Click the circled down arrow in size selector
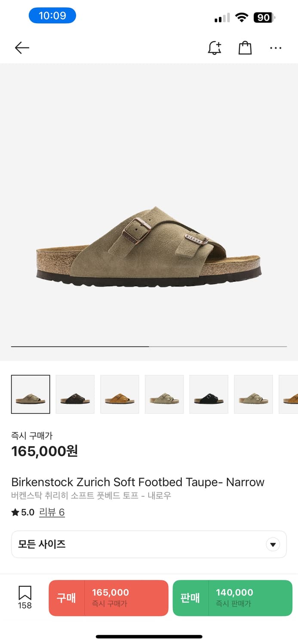Viewport: 298px width, 644px height. [273, 545]
